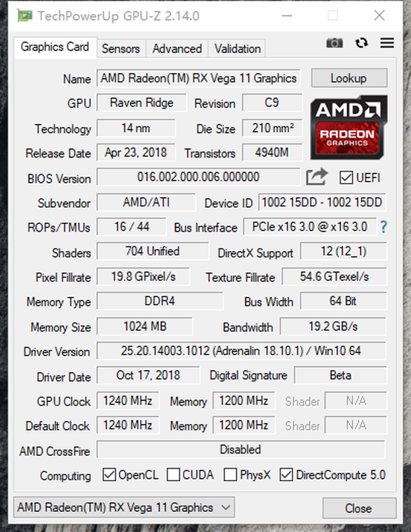Click the BIOS export share icon

click(316, 177)
